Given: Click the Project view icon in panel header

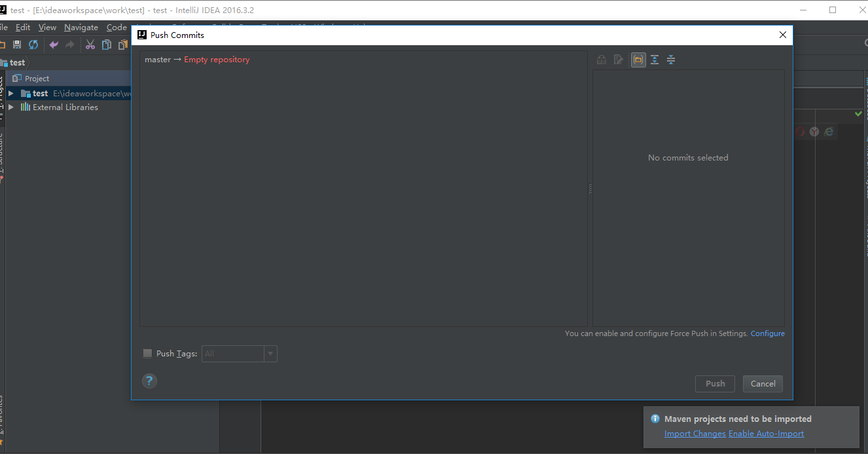Looking at the screenshot, I should [x=17, y=79].
